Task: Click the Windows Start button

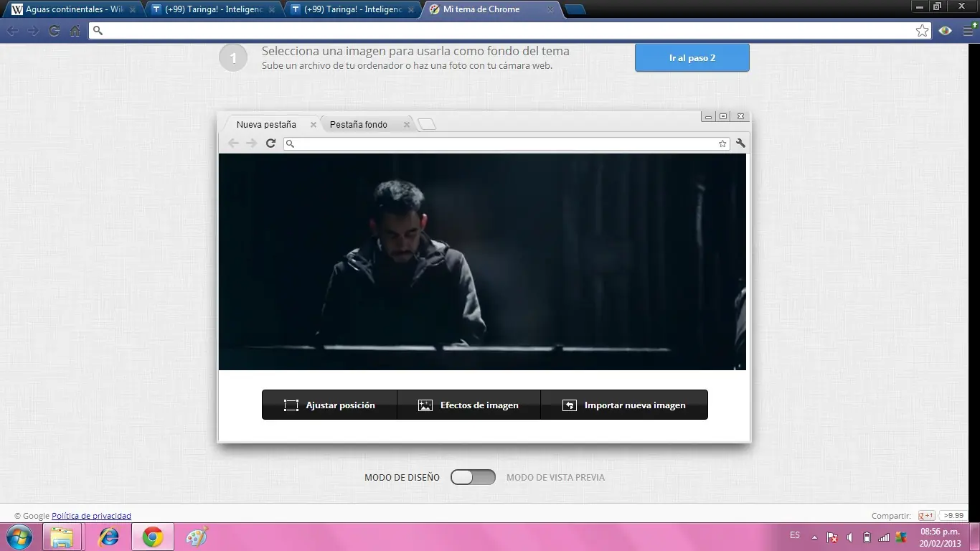Action: coord(19,537)
